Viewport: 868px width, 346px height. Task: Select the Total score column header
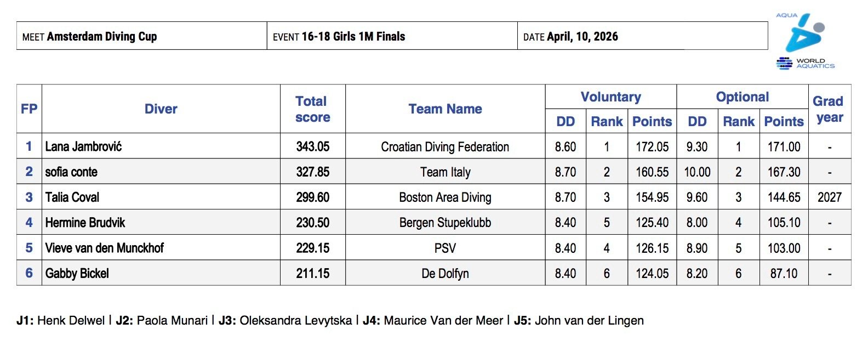[312, 109]
